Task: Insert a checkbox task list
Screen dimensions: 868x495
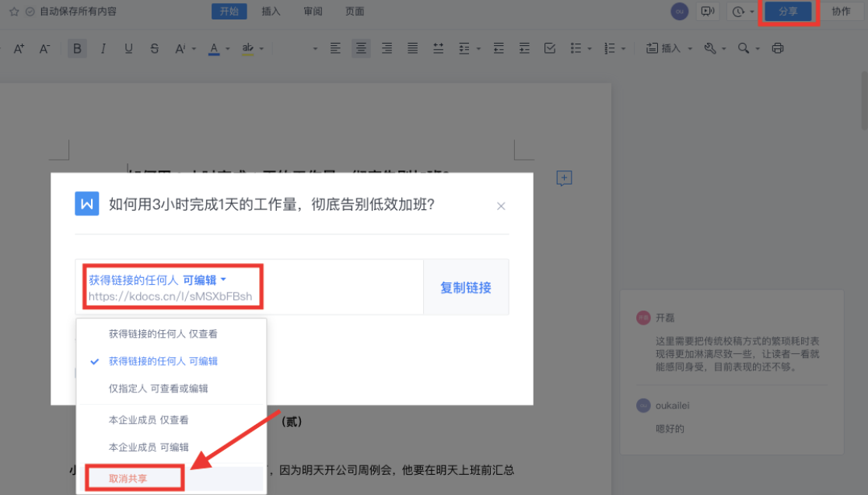Action: click(550, 48)
